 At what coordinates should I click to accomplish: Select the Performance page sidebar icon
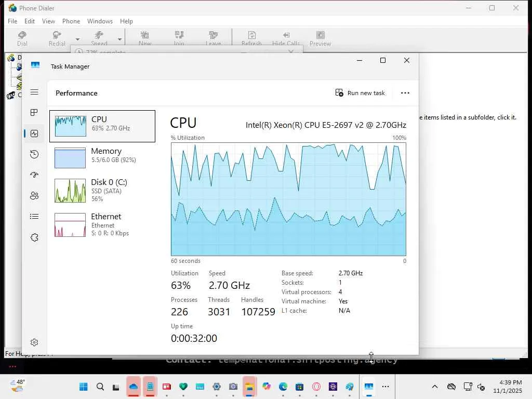coord(34,134)
